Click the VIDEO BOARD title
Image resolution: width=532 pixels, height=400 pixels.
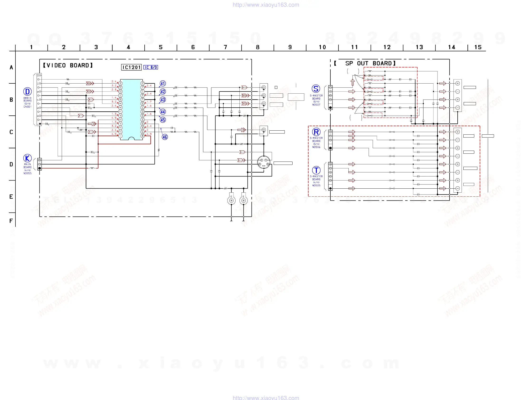coord(68,65)
